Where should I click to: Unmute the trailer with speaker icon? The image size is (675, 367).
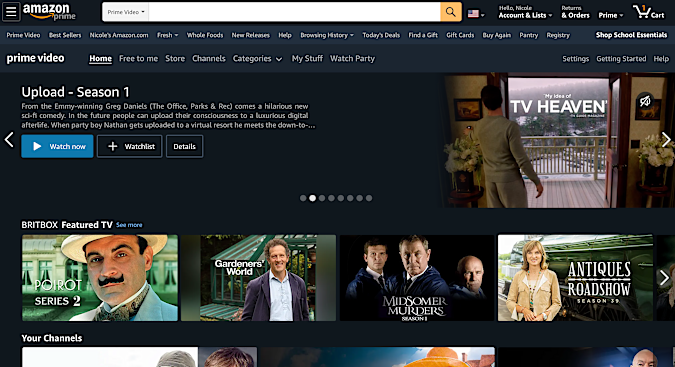click(644, 101)
